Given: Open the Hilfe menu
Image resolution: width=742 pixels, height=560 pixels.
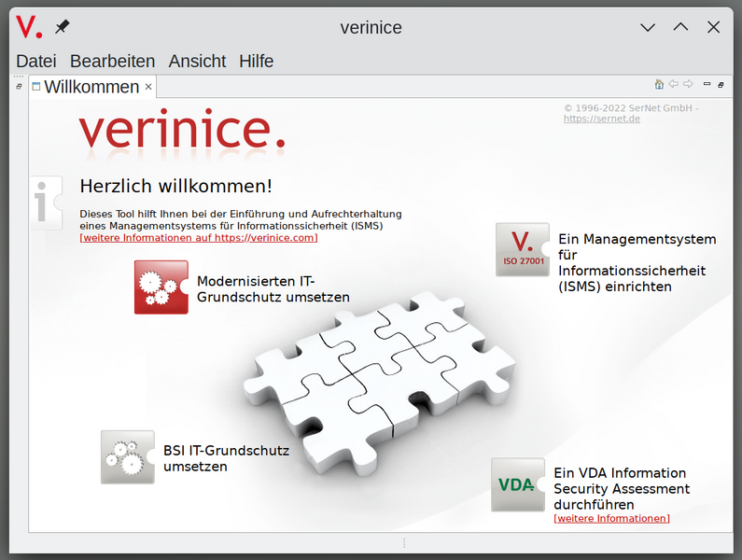Looking at the screenshot, I should click(256, 61).
